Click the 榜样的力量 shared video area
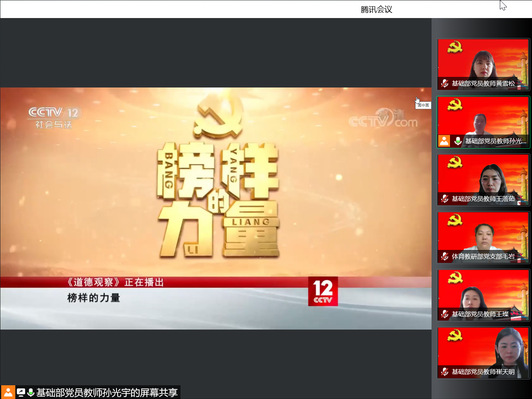Viewport: 532px width, 399px height. pos(216,208)
